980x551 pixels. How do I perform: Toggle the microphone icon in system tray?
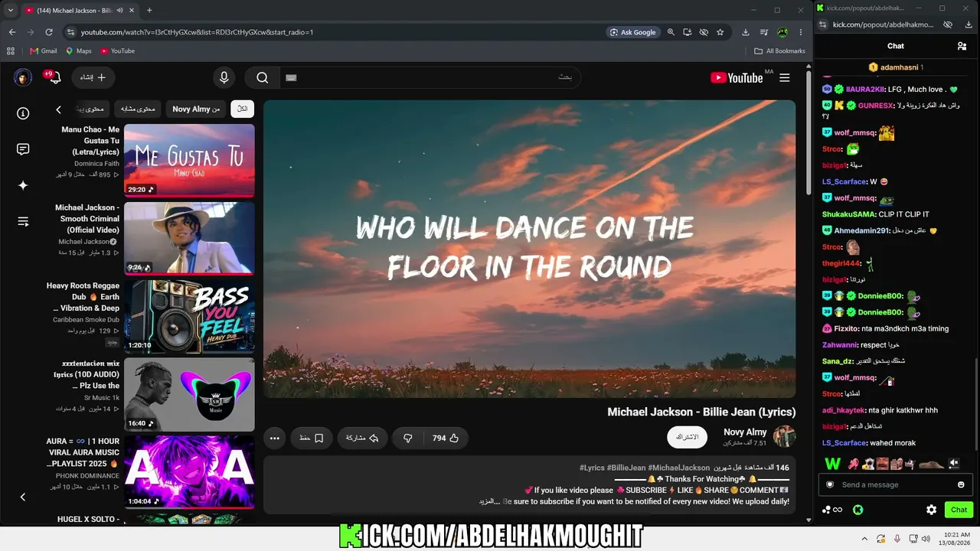point(897,539)
